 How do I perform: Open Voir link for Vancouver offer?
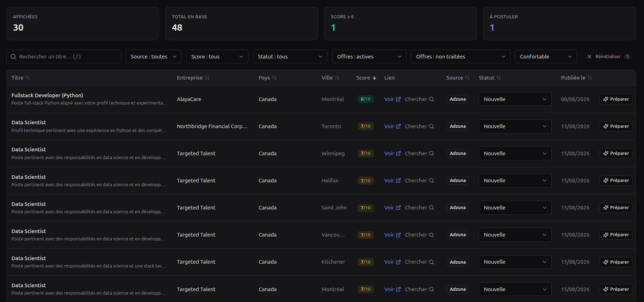[392, 235]
